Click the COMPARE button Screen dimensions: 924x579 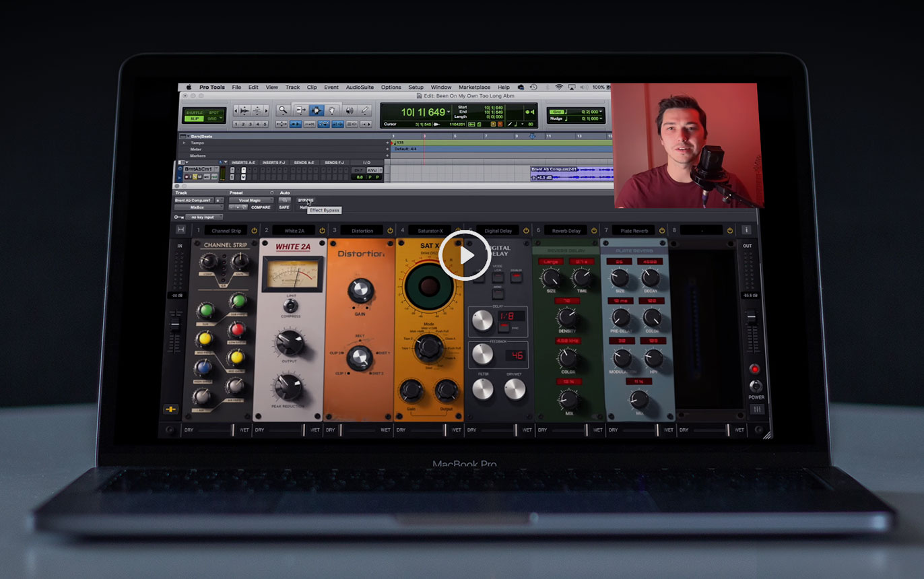click(261, 208)
